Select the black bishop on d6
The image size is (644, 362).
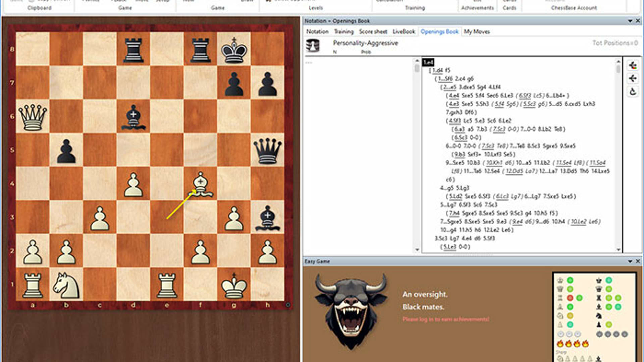tap(133, 117)
